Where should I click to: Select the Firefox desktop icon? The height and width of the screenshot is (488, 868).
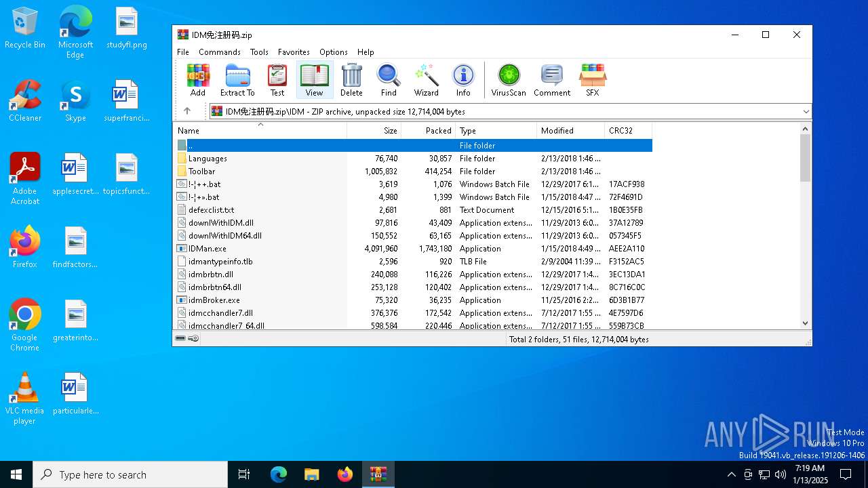pyautogui.click(x=25, y=247)
